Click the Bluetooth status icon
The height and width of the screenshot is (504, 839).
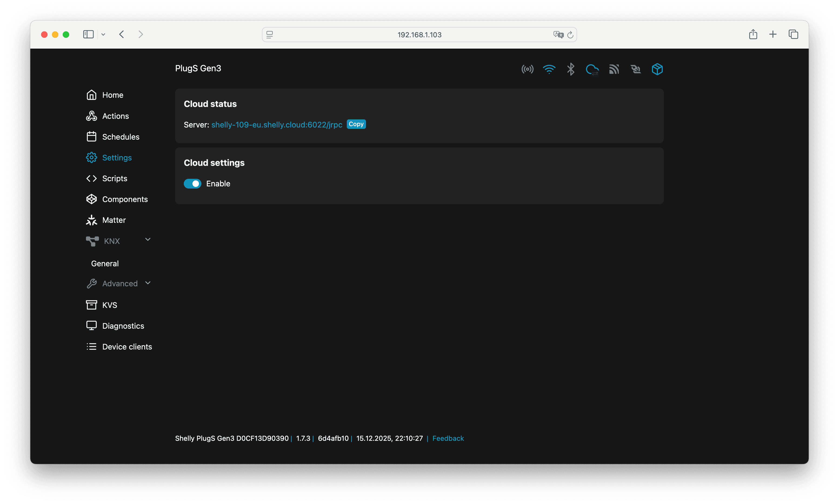tap(571, 69)
